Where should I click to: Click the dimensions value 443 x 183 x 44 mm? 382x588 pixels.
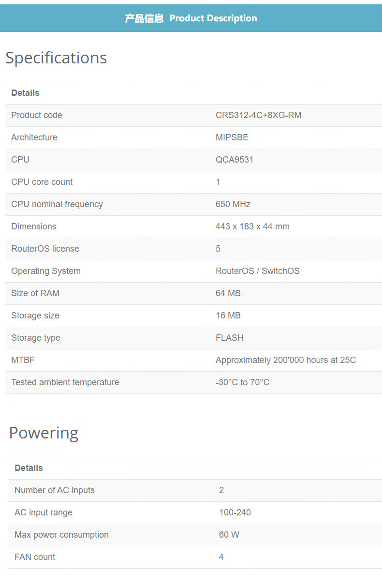(x=252, y=226)
